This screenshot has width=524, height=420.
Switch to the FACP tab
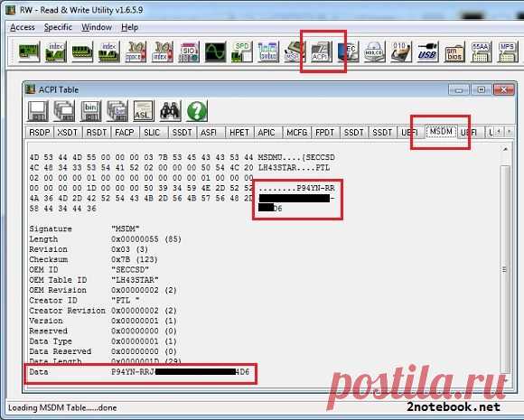point(125,133)
